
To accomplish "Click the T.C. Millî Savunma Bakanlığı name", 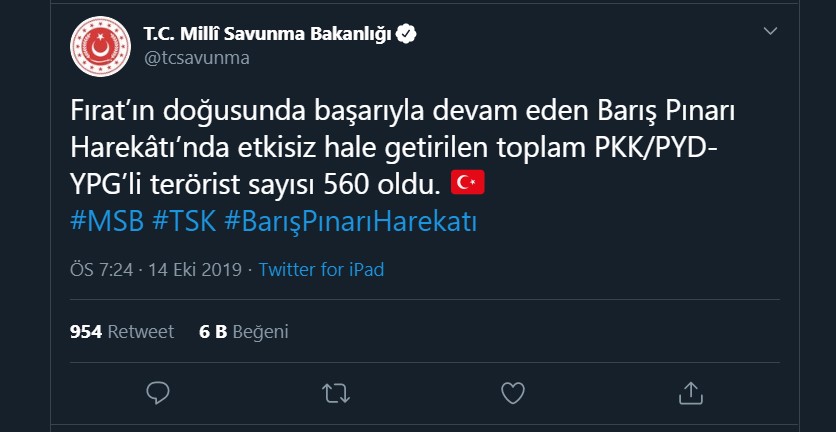I will 268,35.
